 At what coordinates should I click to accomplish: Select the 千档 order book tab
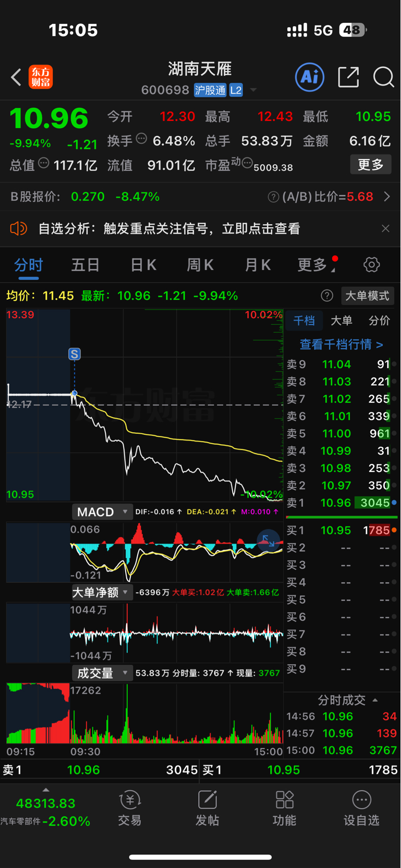click(x=304, y=321)
